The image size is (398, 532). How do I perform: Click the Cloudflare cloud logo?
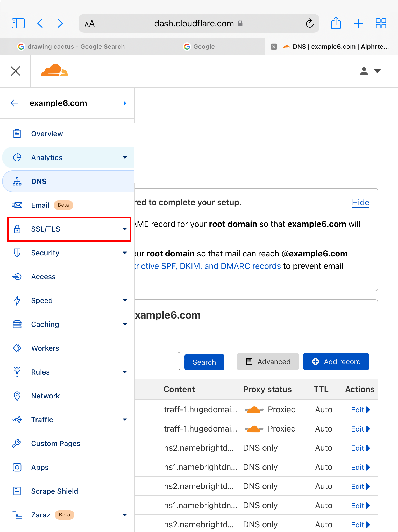tap(54, 70)
